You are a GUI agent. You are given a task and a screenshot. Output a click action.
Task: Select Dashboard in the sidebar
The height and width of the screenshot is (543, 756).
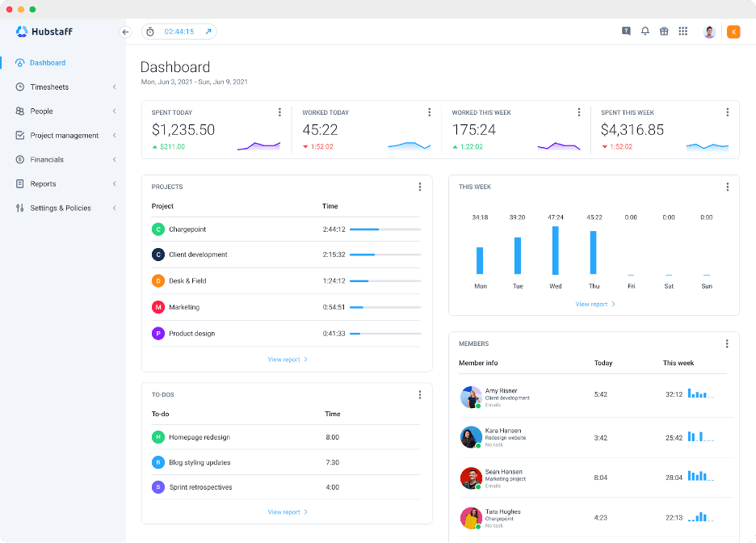tap(48, 63)
